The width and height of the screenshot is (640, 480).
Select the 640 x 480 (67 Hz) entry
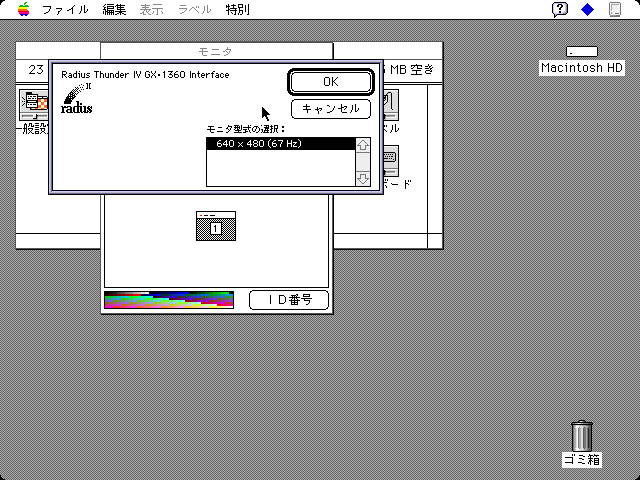(x=280, y=144)
